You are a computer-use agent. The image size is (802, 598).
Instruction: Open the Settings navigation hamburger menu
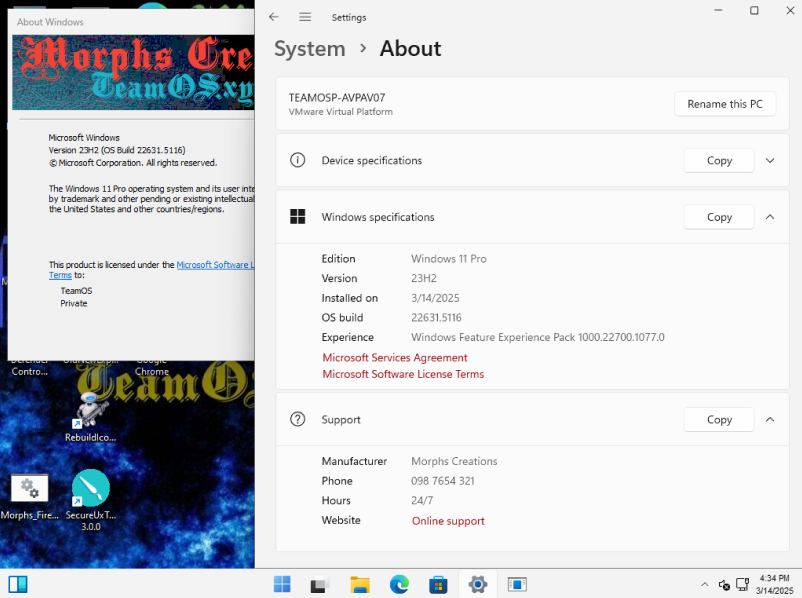click(305, 17)
